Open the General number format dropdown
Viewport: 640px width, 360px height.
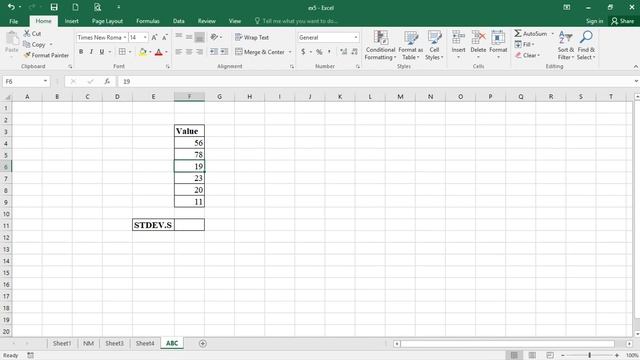pos(356,37)
